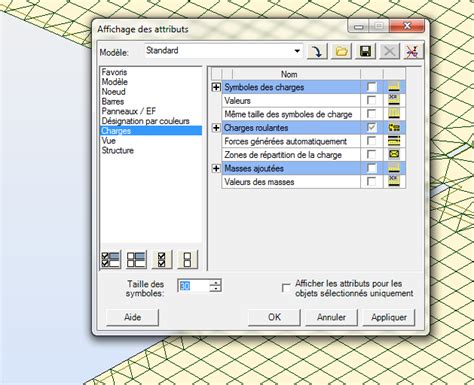Enable Valeurs des masses checkbox
474x385 pixels.
tap(371, 181)
